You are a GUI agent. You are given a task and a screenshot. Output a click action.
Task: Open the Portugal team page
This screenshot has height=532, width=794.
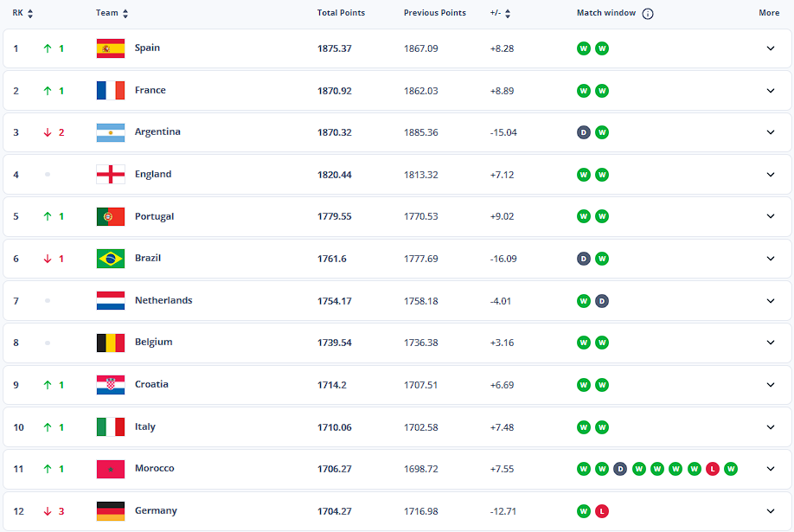(154, 216)
